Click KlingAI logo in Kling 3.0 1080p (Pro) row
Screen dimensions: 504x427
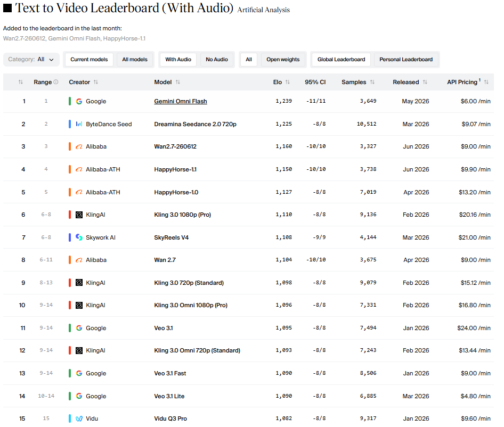click(79, 215)
